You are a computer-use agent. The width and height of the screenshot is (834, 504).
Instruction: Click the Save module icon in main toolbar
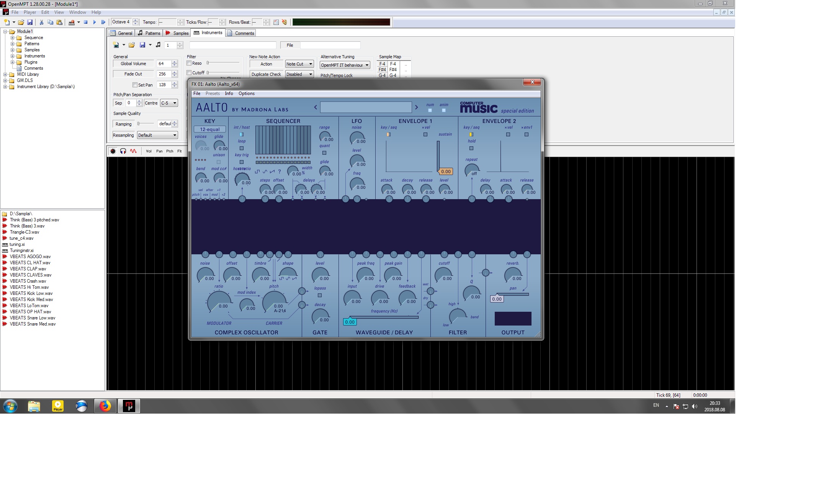(x=30, y=22)
